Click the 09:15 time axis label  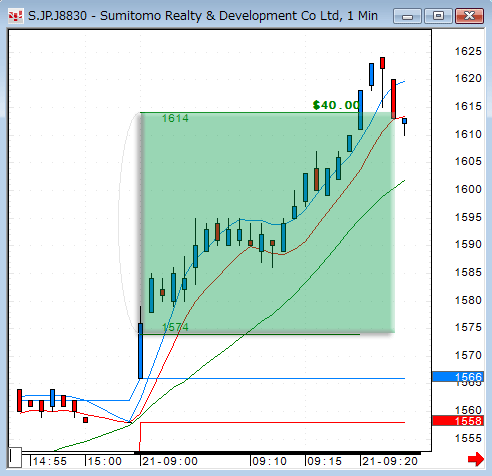pyautogui.click(x=324, y=461)
